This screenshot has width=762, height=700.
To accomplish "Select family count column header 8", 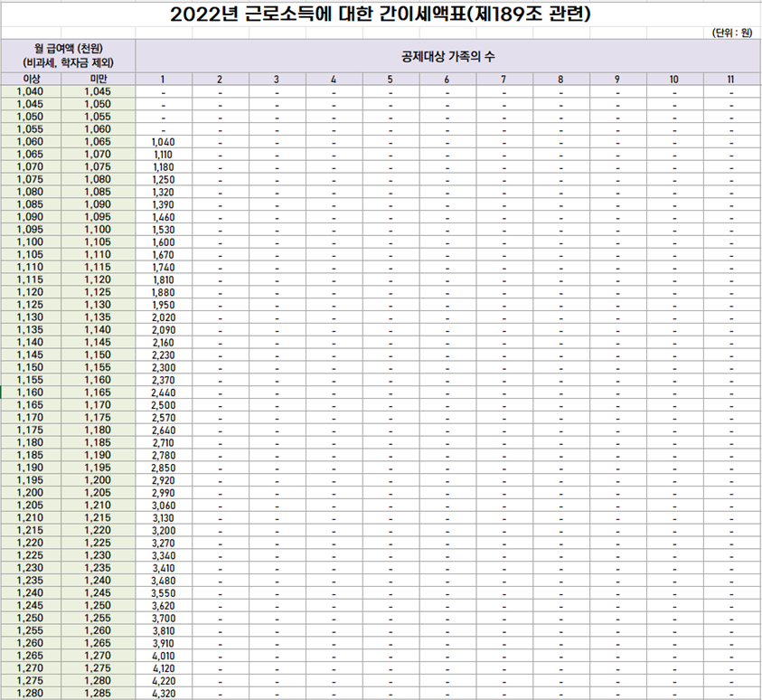I will pyautogui.click(x=561, y=80).
